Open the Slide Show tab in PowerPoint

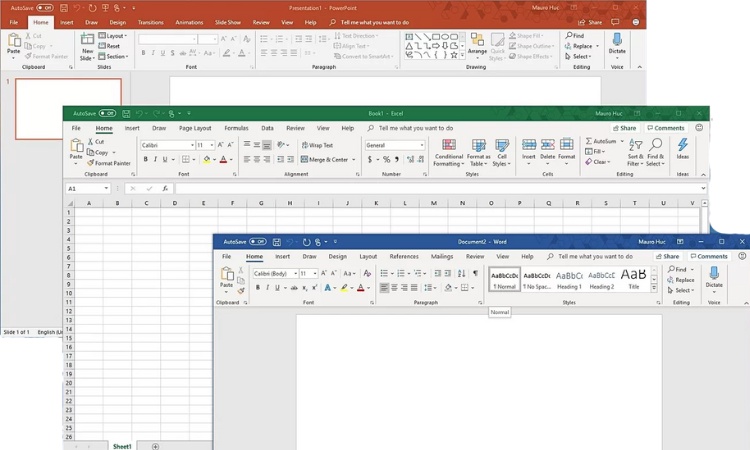(x=228, y=22)
